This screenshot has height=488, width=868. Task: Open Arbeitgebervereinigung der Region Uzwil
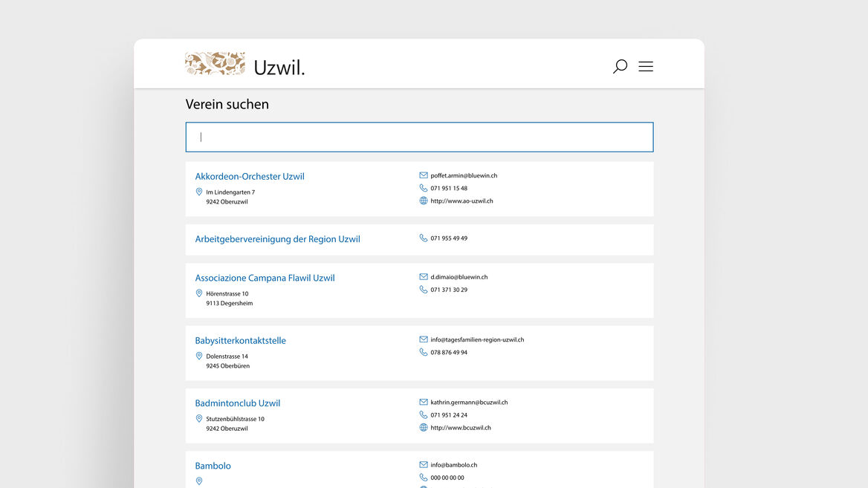(277, 239)
